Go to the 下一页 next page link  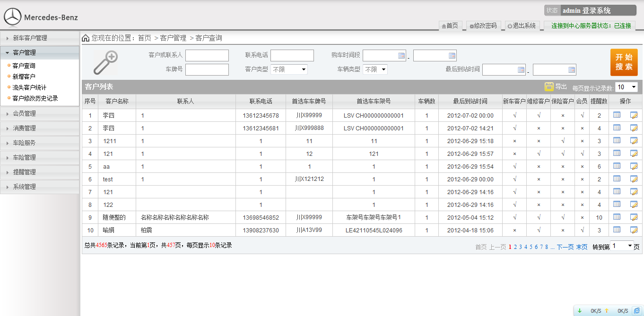coord(565,247)
